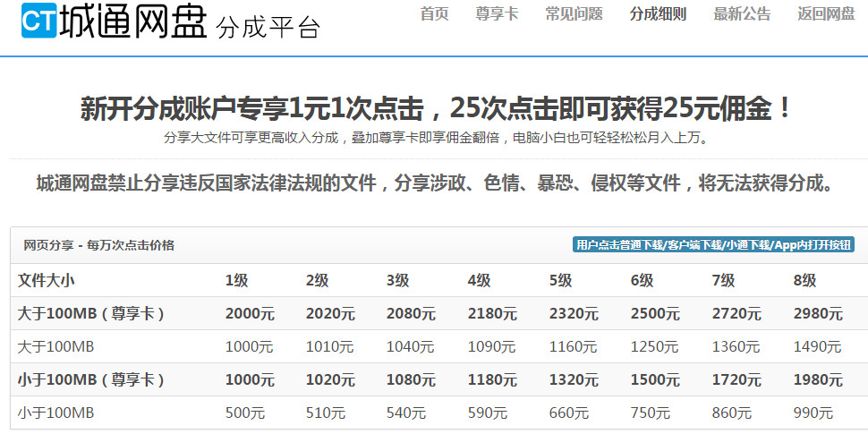This screenshot has height=434, width=868.
Task: Click the 1040元 cell
Action: (411, 347)
